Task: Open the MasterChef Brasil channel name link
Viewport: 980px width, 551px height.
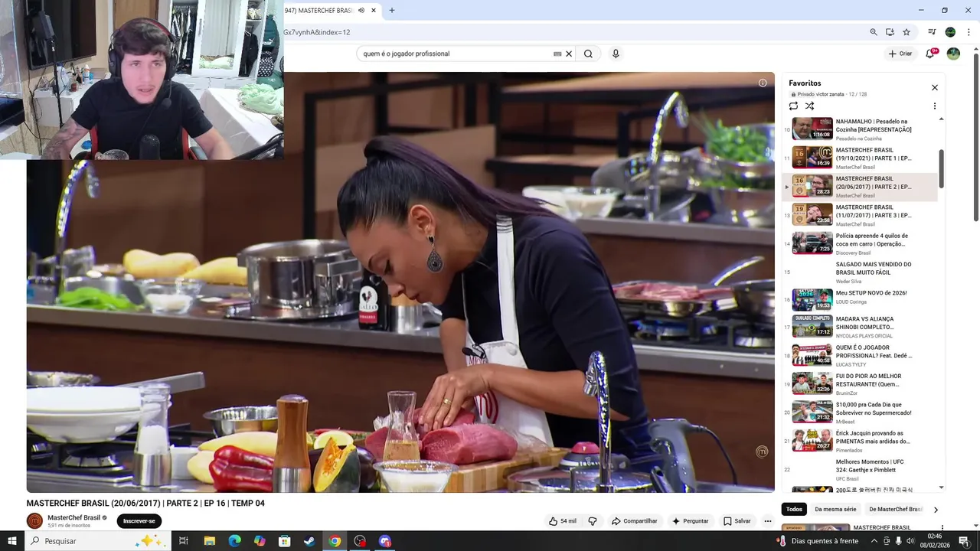Action: click(73, 517)
